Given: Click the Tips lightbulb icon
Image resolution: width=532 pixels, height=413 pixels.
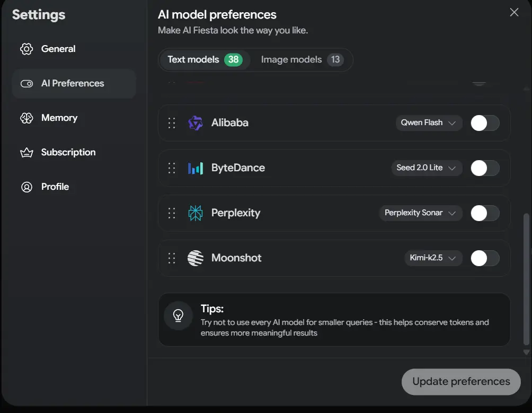Looking at the screenshot, I should click(178, 315).
